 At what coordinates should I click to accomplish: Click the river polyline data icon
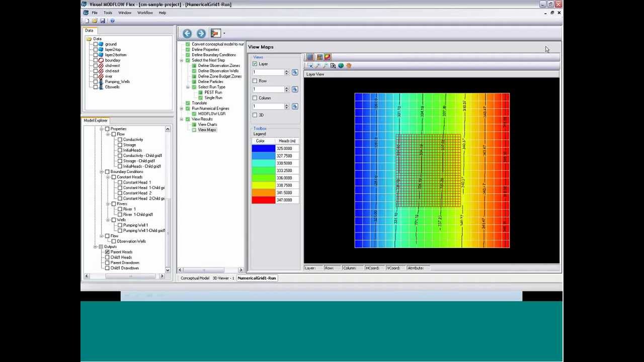pyautogui.click(x=101, y=76)
